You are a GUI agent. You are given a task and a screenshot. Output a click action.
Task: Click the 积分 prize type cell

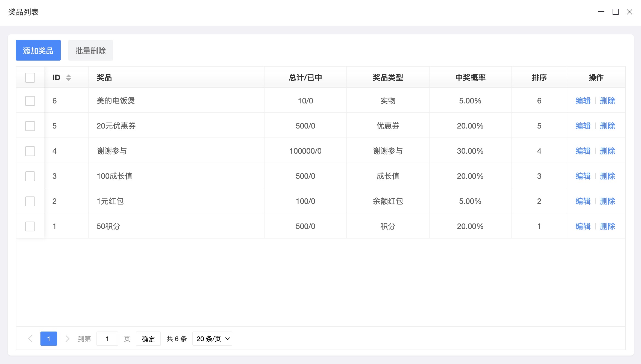coord(388,226)
